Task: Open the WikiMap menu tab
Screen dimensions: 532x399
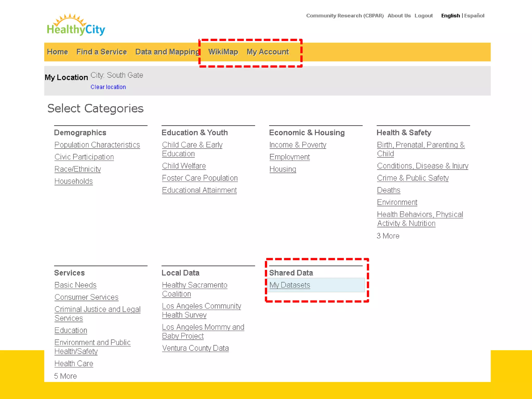Action: tap(223, 52)
